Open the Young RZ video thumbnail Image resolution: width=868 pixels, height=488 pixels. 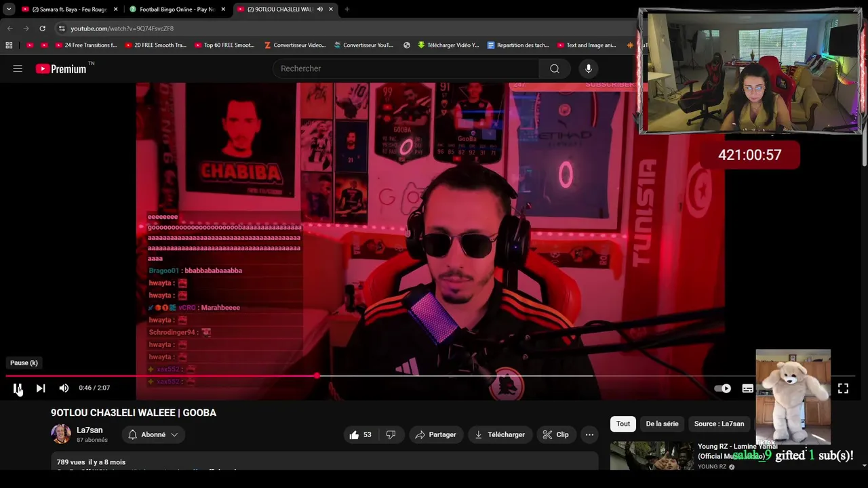coord(651,456)
